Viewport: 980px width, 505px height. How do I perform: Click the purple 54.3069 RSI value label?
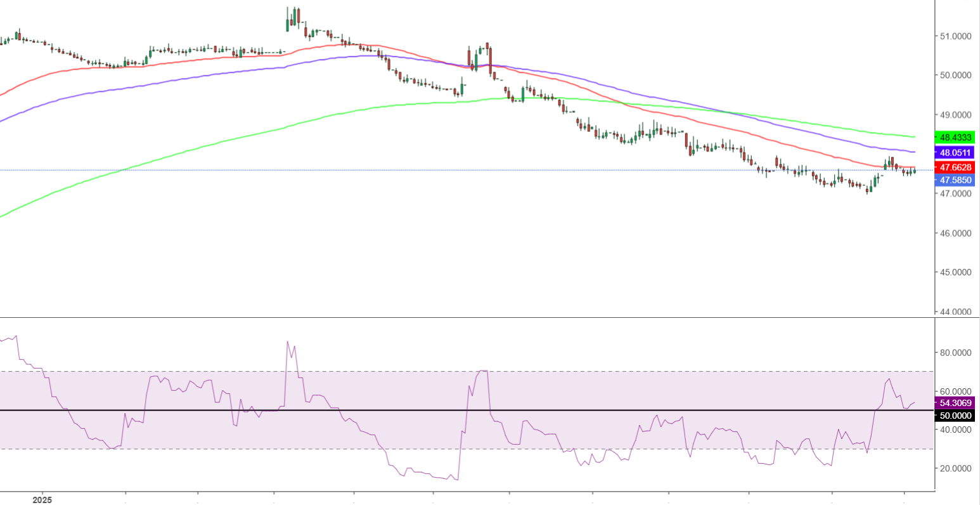[956, 403]
